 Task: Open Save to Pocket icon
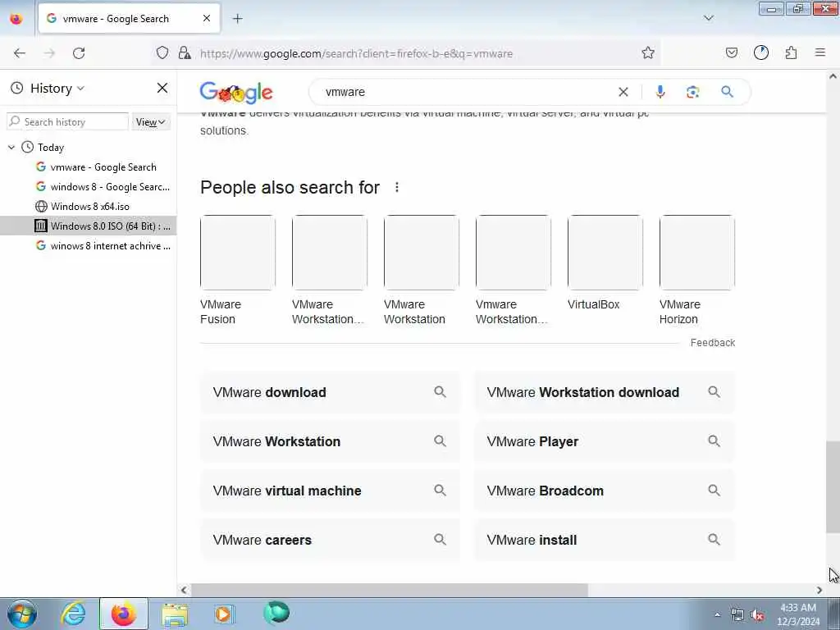tap(731, 52)
